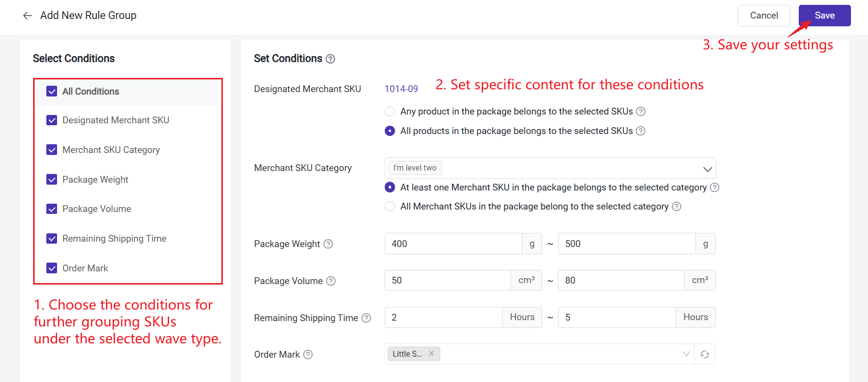Click help icon beside Remaining Shipping Time

(x=366, y=318)
